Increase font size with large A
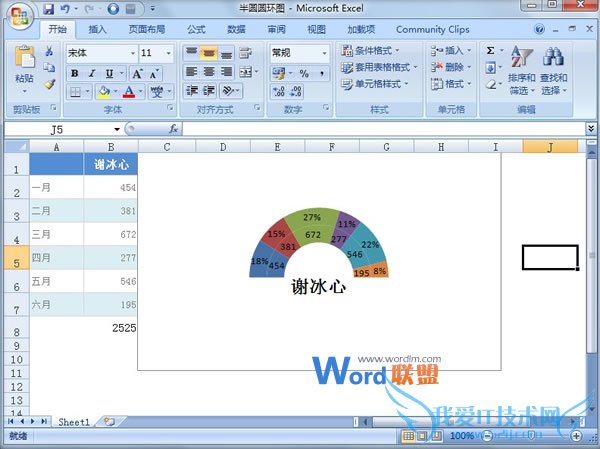The height and width of the screenshot is (449, 600). [x=137, y=73]
